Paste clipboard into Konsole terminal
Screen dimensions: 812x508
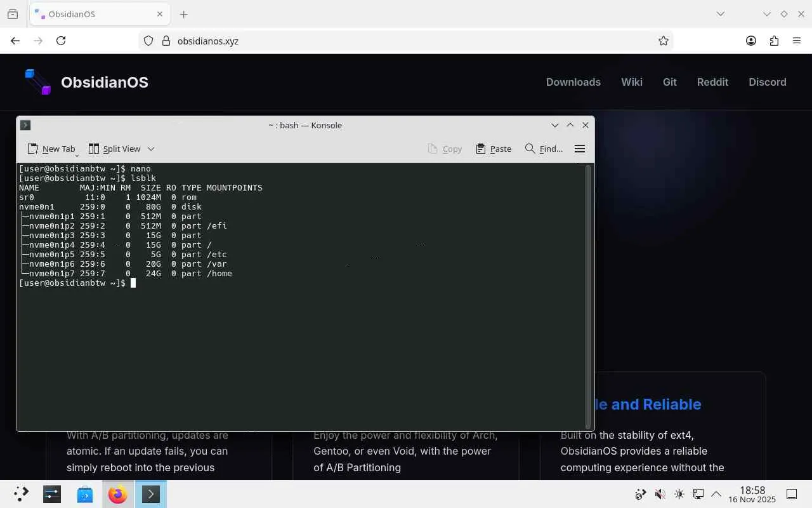494,149
